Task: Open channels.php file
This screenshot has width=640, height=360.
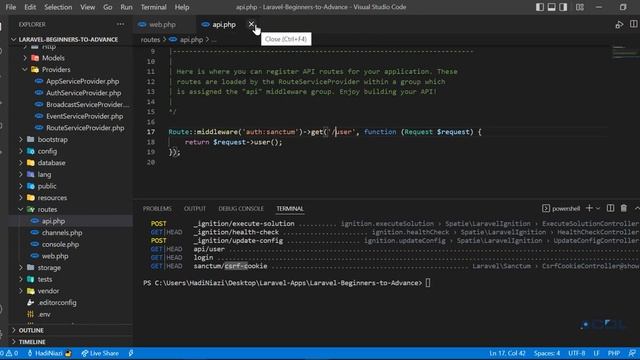Action: pos(62,233)
